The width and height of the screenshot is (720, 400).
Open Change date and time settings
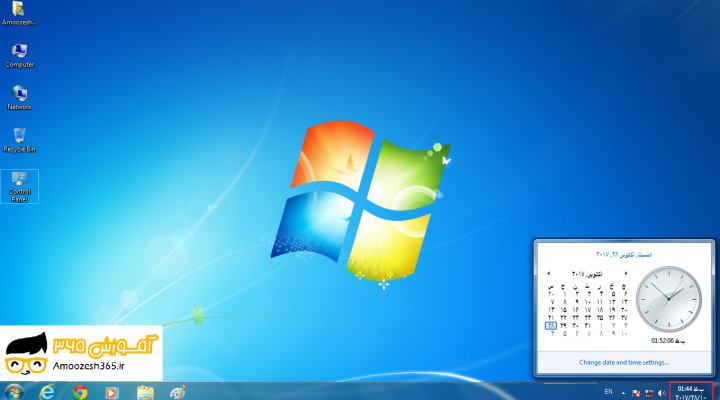click(x=624, y=362)
